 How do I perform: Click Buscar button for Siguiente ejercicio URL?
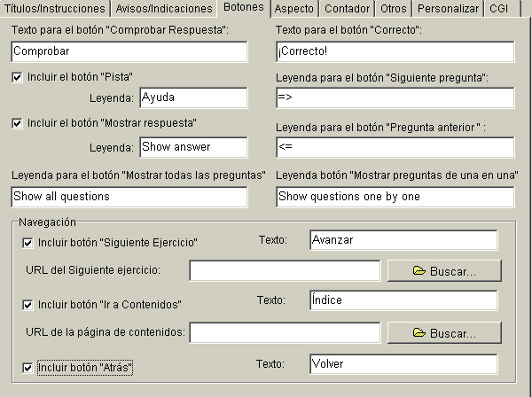(443, 271)
